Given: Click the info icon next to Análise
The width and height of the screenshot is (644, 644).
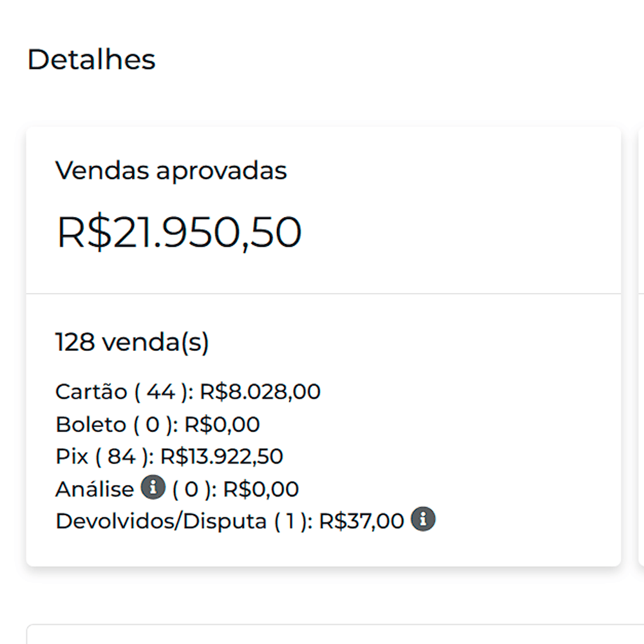Looking at the screenshot, I should [153, 488].
